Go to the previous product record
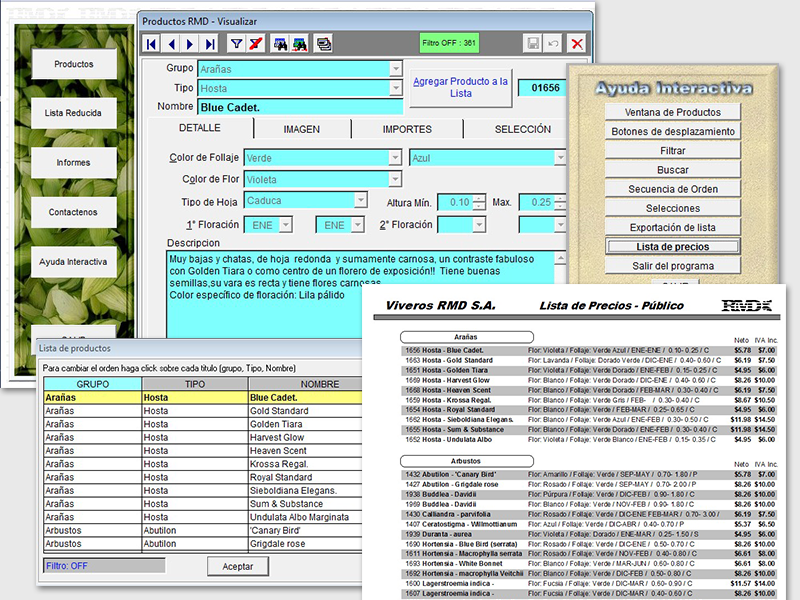 tap(171, 44)
